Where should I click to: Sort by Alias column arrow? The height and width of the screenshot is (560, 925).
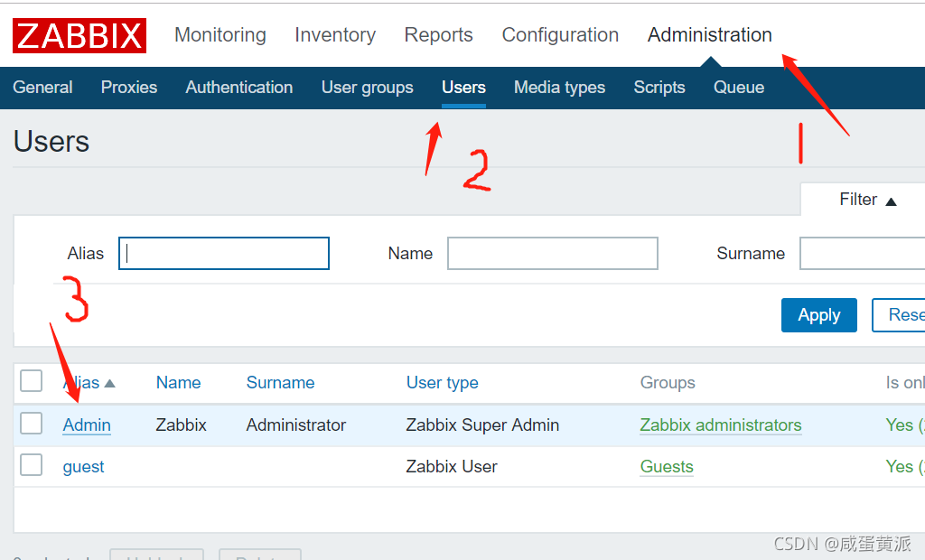point(109,383)
